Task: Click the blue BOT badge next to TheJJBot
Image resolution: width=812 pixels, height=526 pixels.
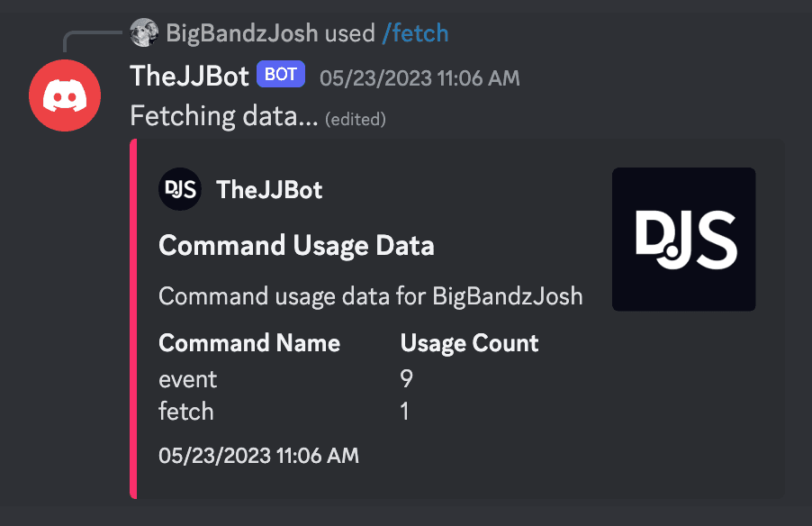Action: coord(280,75)
